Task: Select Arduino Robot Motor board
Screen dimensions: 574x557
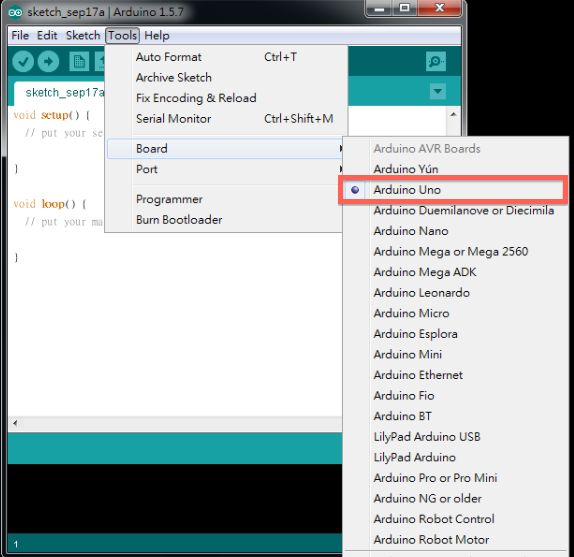Action: tap(455, 539)
